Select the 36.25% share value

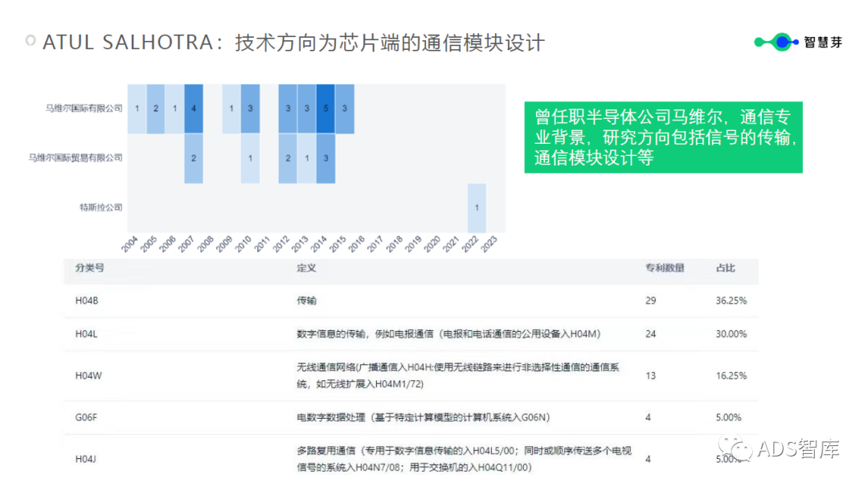tap(731, 301)
